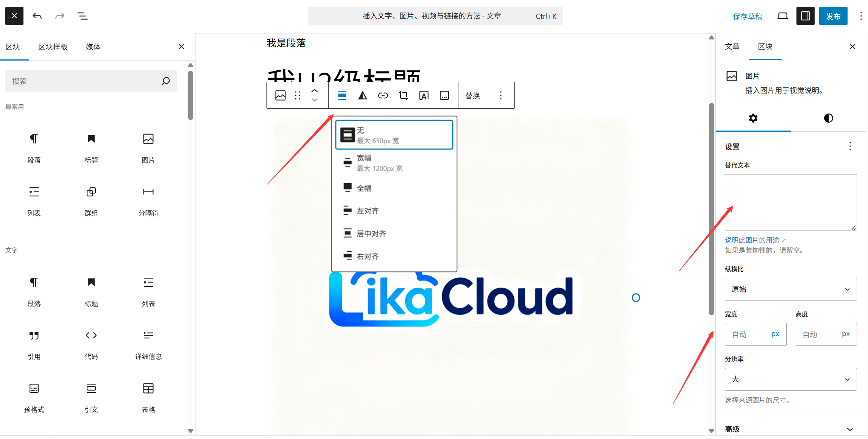The height and width of the screenshot is (439, 868).
Task: Click the redo arrow icon
Action: 60,16
